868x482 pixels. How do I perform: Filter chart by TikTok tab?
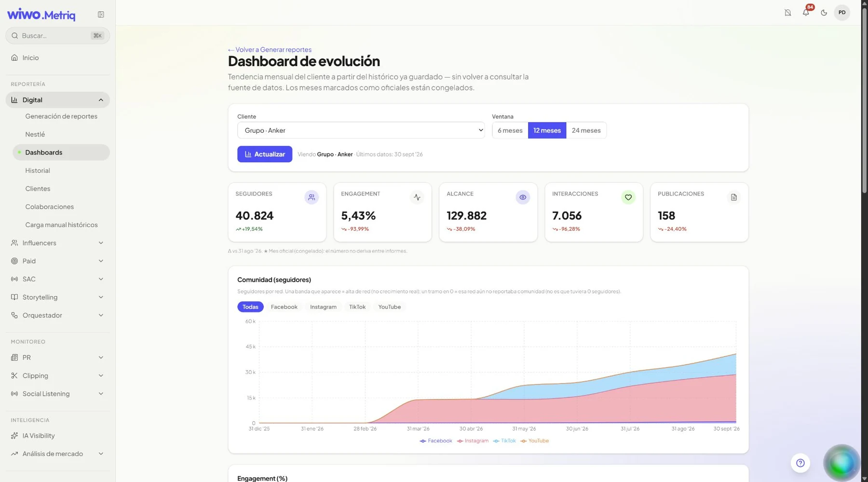357,307
